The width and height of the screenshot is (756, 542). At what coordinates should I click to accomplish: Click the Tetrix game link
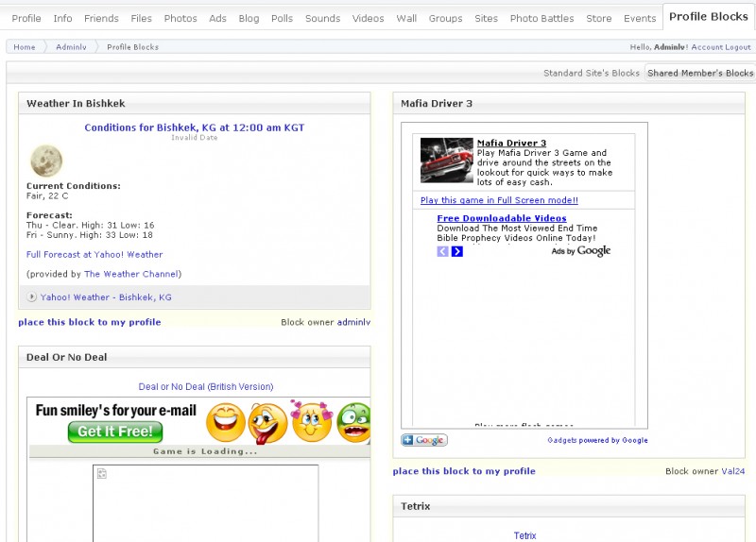click(x=524, y=535)
